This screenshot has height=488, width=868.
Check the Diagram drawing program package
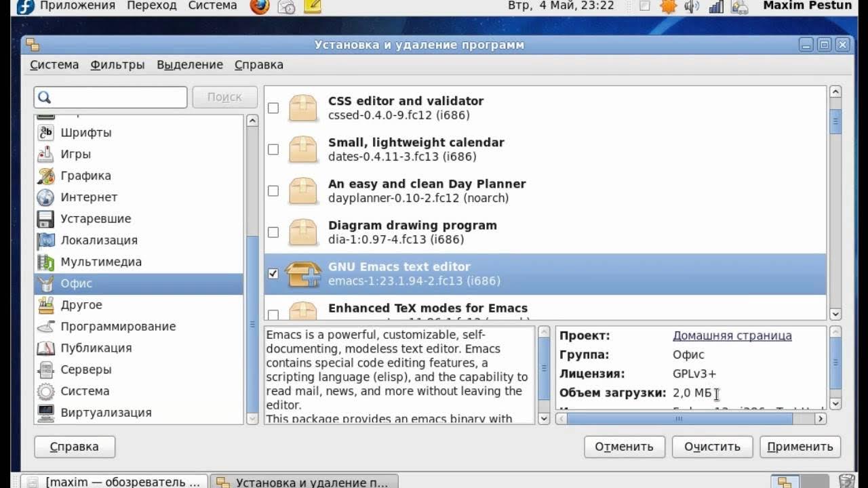click(x=273, y=232)
